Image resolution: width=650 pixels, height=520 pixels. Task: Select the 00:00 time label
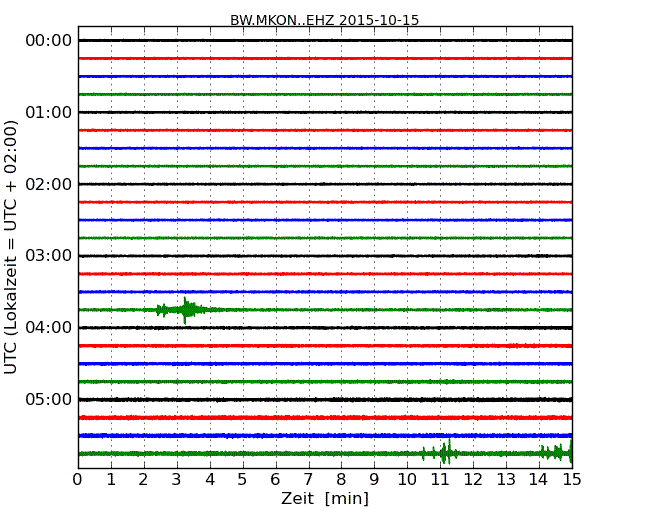coord(49,41)
